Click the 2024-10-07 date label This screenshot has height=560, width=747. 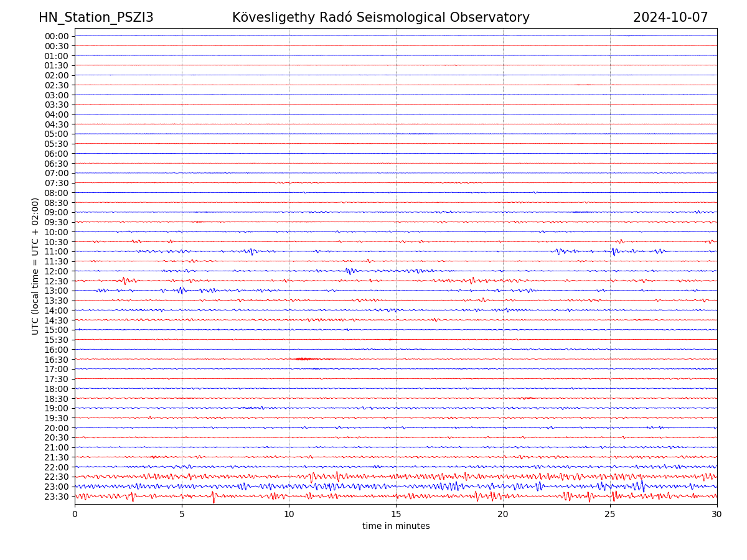click(x=670, y=17)
